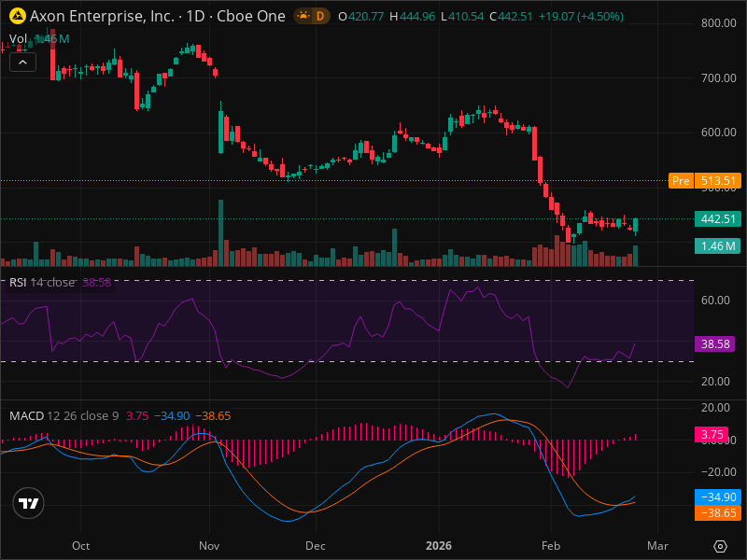Image resolution: width=747 pixels, height=560 pixels.
Task: Click the 442.51 current price label
Action: [x=718, y=219]
